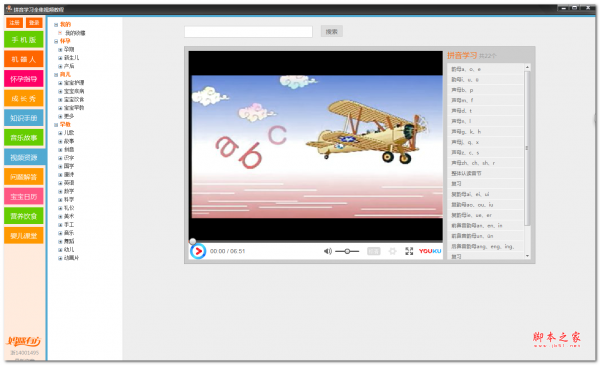Select 舞蹈 in the tree
The height and width of the screenshot is (365, 600).
[x=69, y=241]
